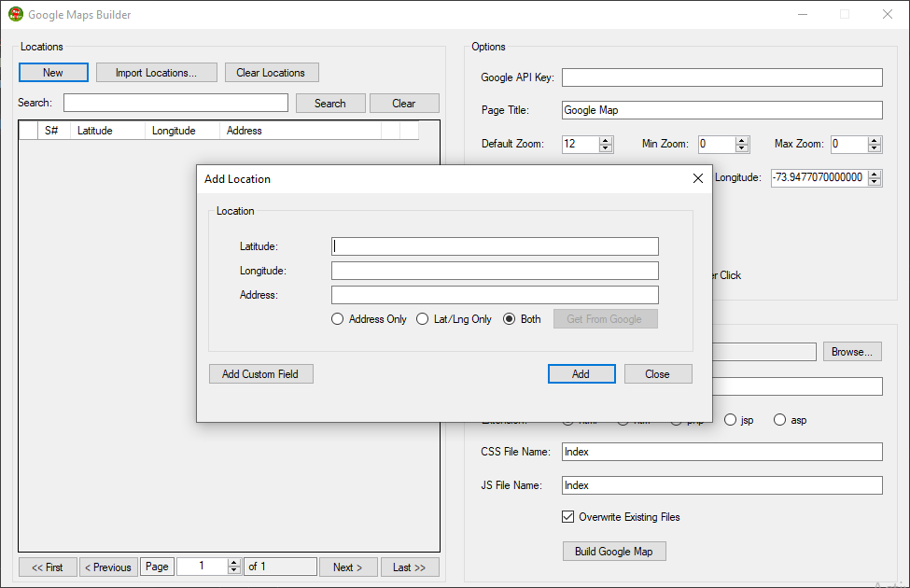Go to the last page with Last button
Viewport: 910px width, 588px height.
click(x=409, y=567)
